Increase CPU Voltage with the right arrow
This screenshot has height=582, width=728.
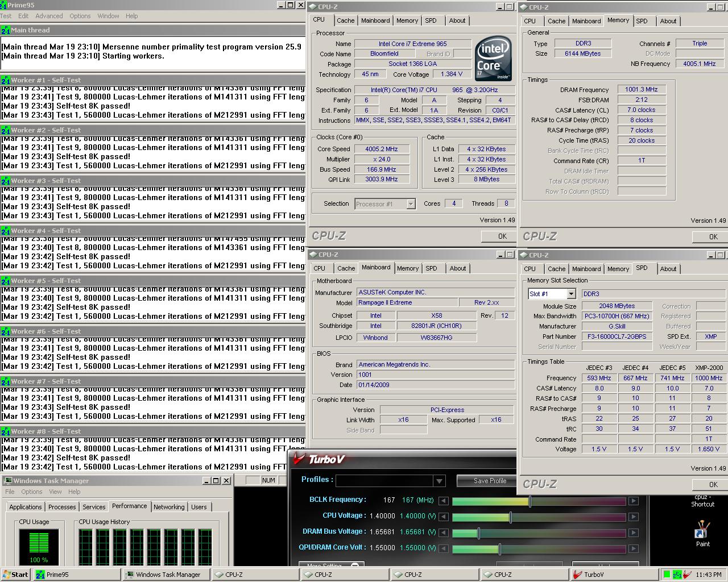[633, 517]
